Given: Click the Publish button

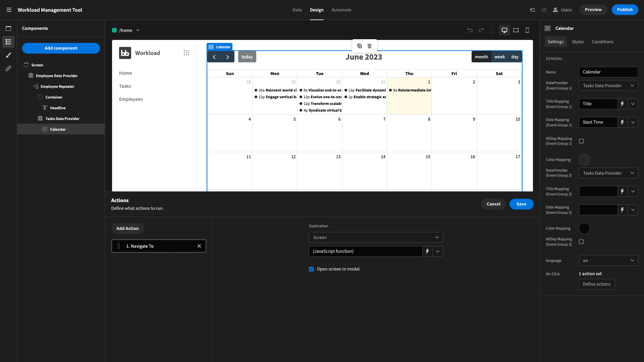Looking at the screenshot, I should point(625,10).
